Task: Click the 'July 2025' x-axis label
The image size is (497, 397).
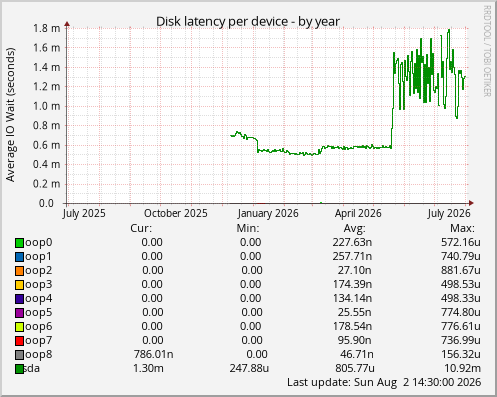Action: point(84,213)
